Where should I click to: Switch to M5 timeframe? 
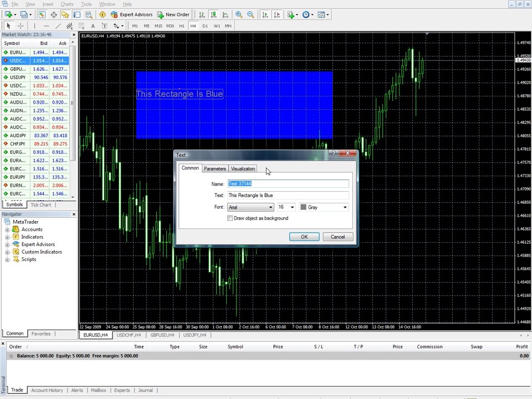pyautogui.click(x=146, y=26)
